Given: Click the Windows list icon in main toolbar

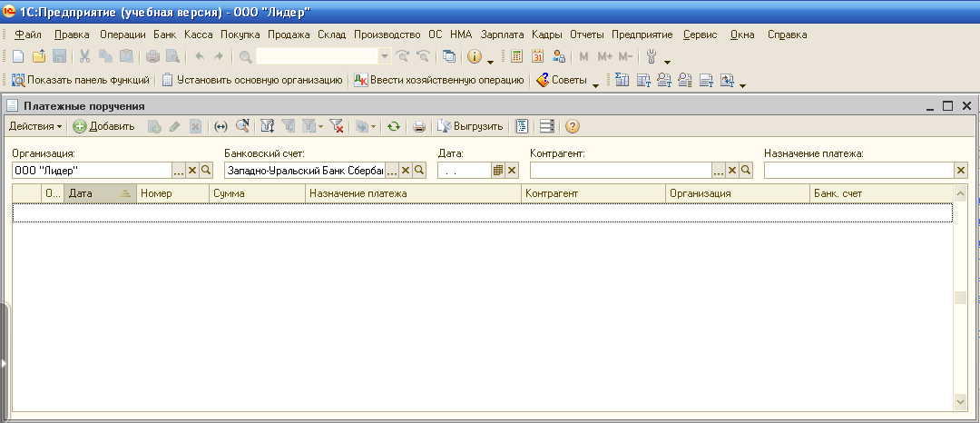Looking at the screenshot, I should [x=449, y=57].
